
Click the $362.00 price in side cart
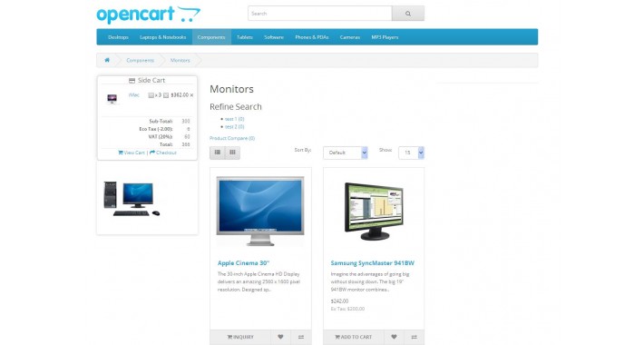(x=180, y=95)
